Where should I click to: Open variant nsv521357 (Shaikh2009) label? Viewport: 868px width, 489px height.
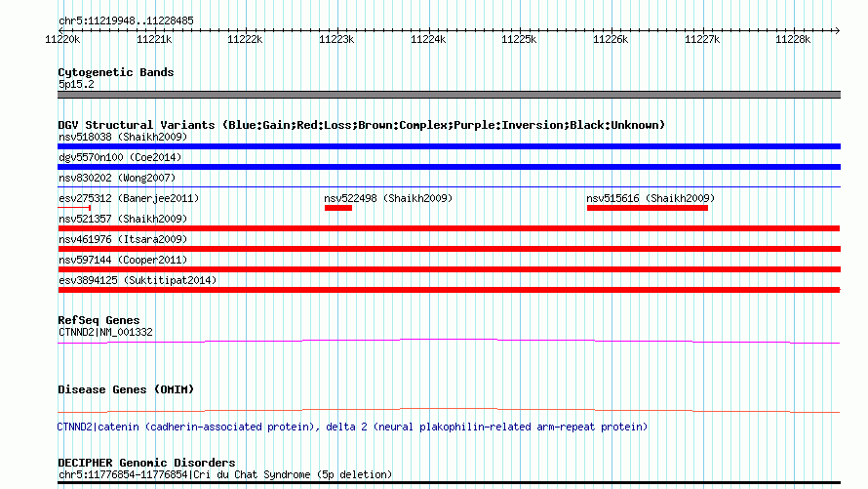[123, 219]
